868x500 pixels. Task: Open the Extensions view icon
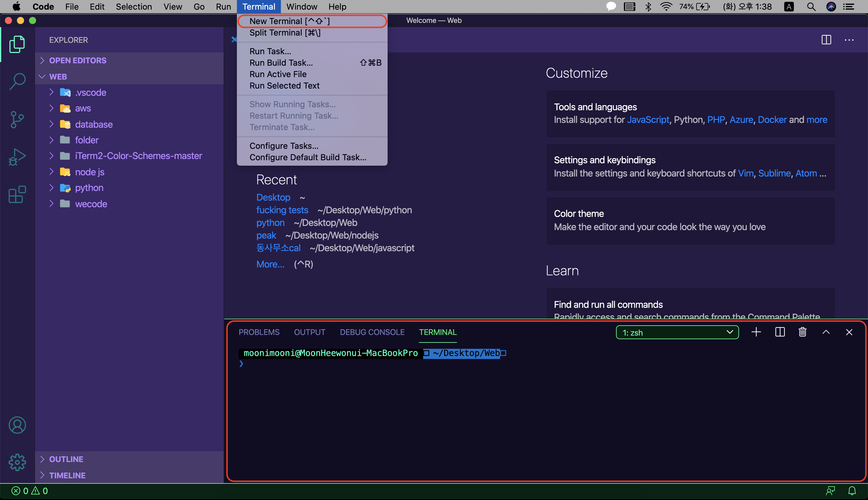coord(17,195)
